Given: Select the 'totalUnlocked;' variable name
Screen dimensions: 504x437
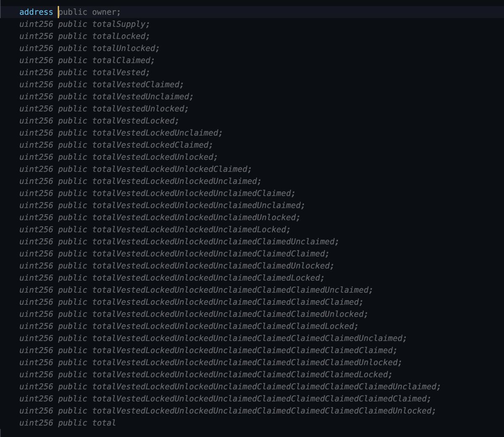Looking at the screenshot, I should (126, 48).
